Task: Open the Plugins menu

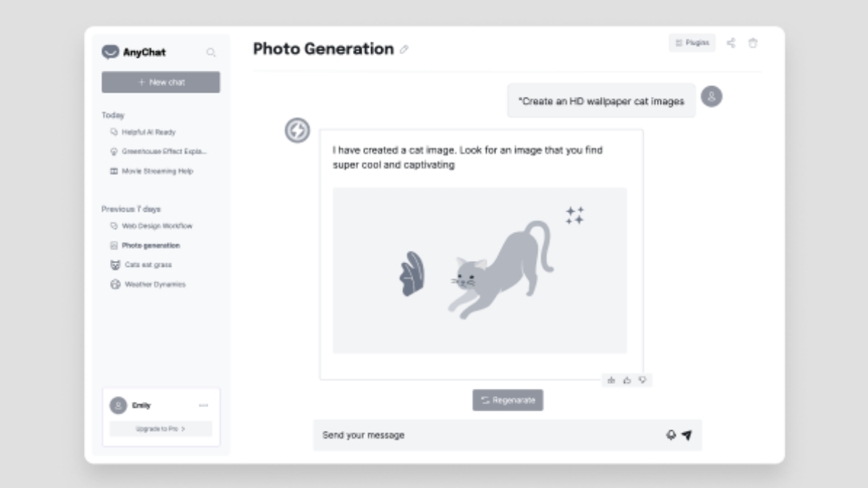Action: [692, 43]
